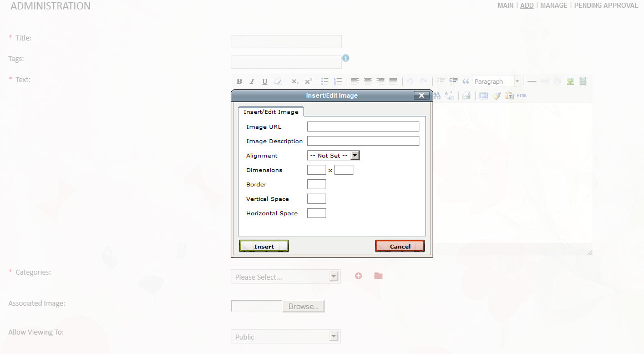Click the editor resize handle corner
This screenshot has width=644, height=354.
590,252
